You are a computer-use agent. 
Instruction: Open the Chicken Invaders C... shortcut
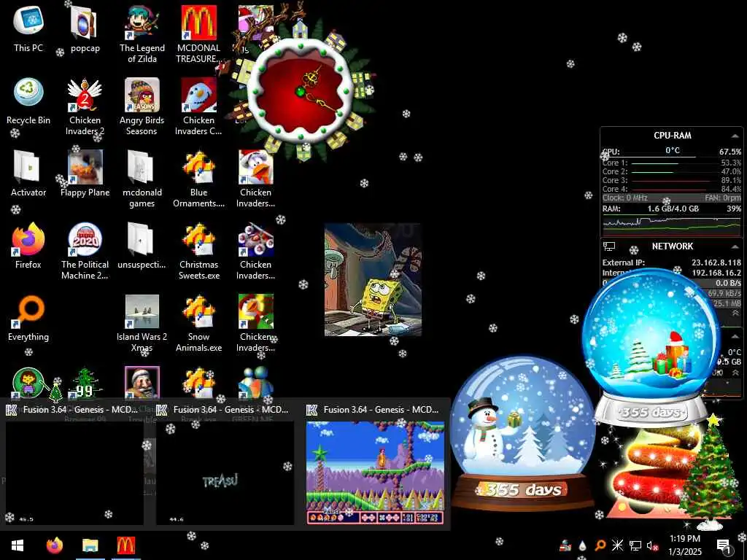[198, 106]
